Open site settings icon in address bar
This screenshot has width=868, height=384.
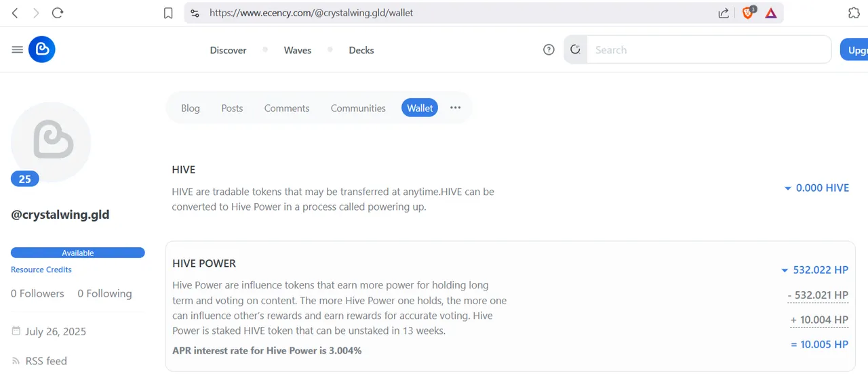195,13
